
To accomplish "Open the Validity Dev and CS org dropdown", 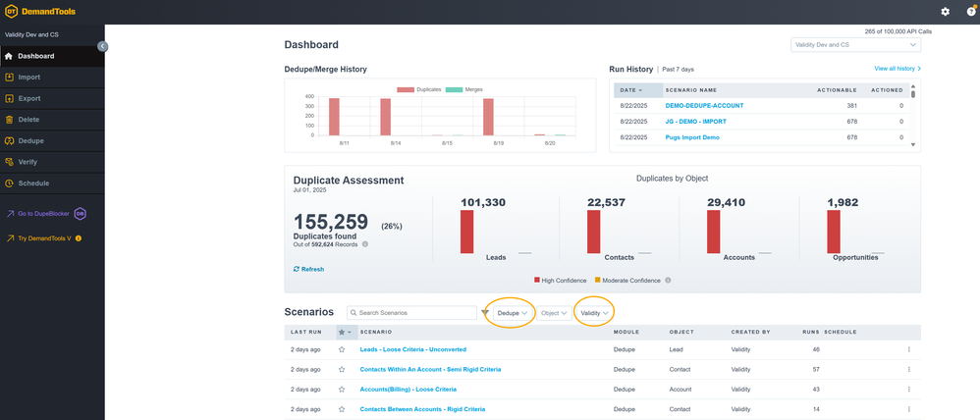I will [855, 45].
